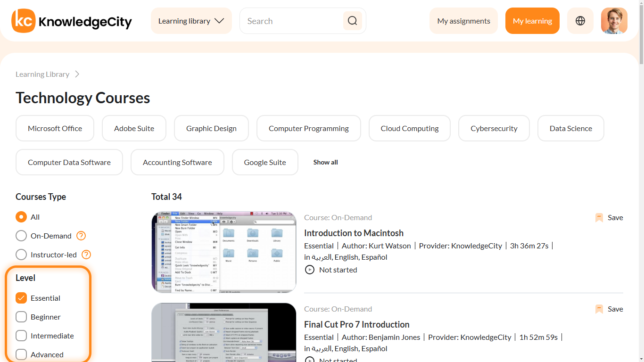Select the On-Demand radio button

tap(21, 236)
